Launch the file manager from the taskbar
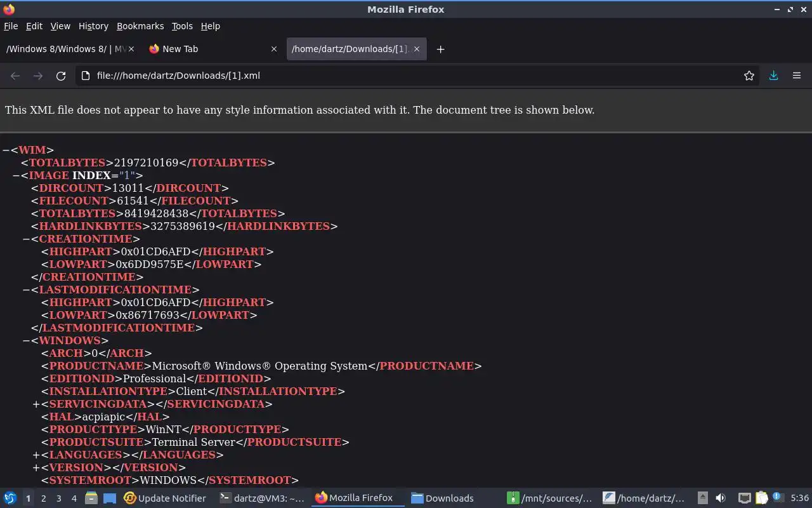 [91, 498]
